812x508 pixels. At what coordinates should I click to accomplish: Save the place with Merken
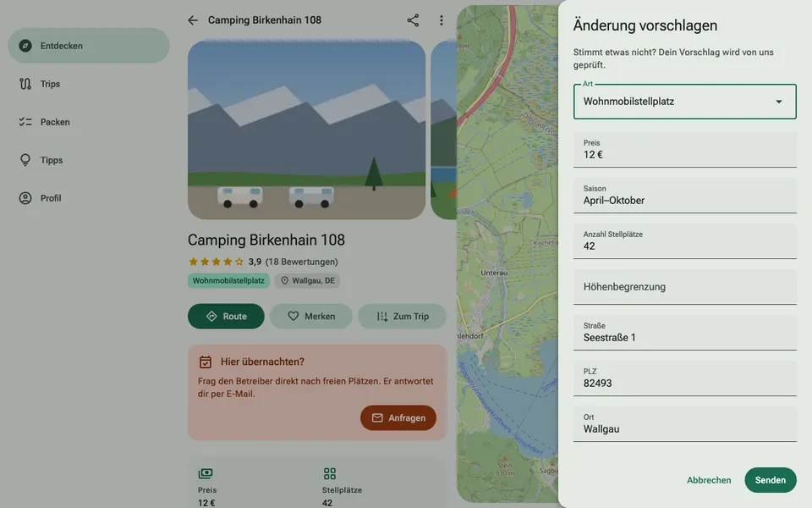pos(311,316)
